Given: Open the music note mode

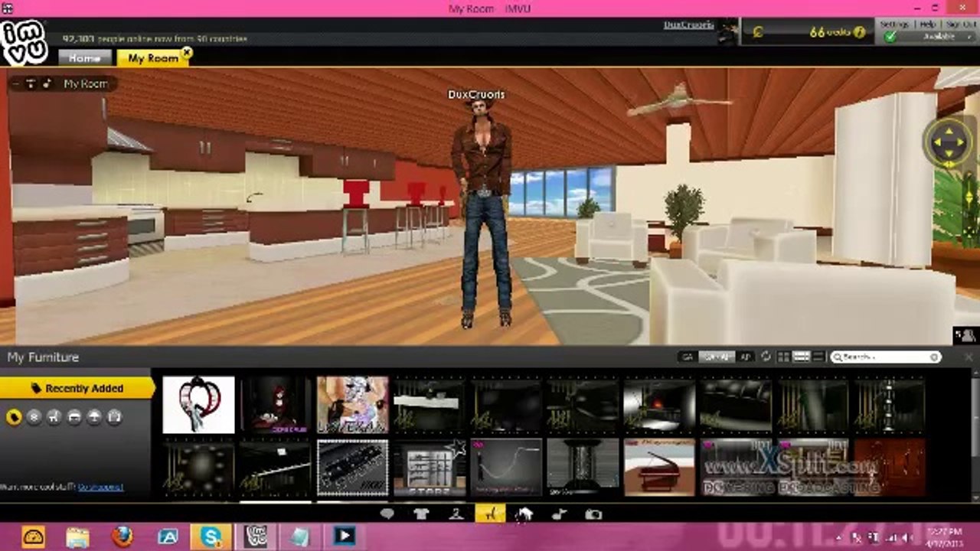Looking at the screenshot, I should [559, 514].
